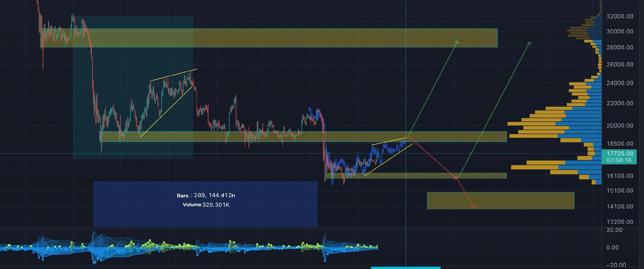
Task: Click the 22000.00 price axis label
Action: click(x=620, y=103)
